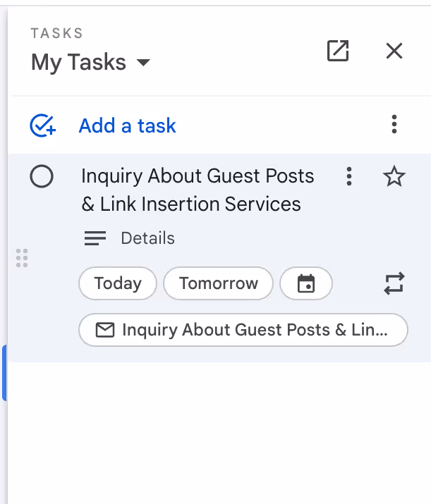The height and width of the screenshot is (504, 431).
Task: Star the Inquiry About Guest Posts task
Action: (x=394, y=176)
